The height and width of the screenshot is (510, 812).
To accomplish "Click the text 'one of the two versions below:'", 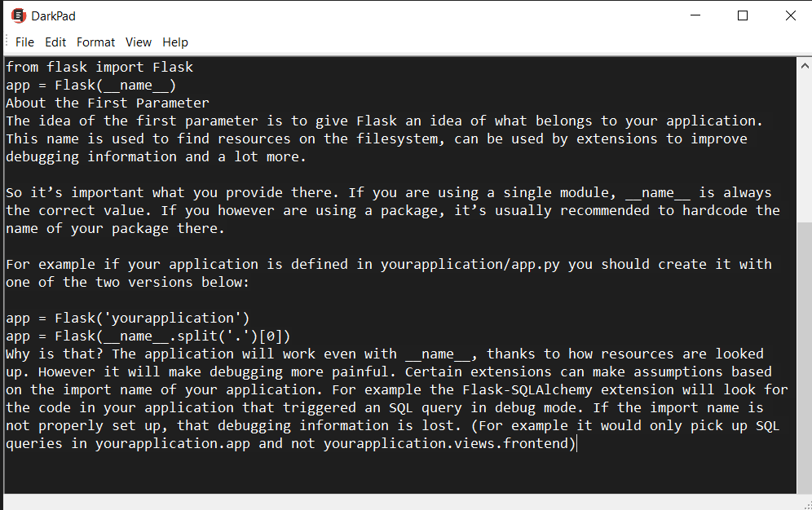I will pyautogui.click(x=127, y=283).
